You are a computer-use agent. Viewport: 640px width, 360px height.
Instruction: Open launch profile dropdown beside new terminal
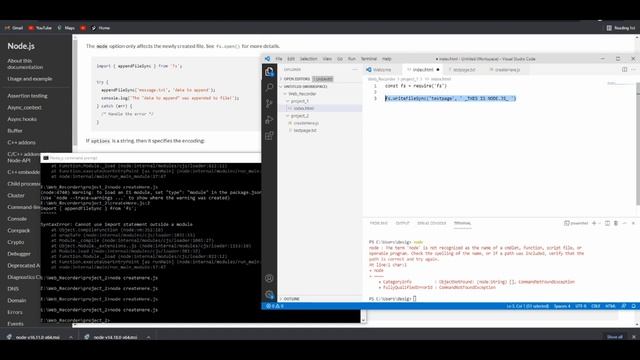599,223
